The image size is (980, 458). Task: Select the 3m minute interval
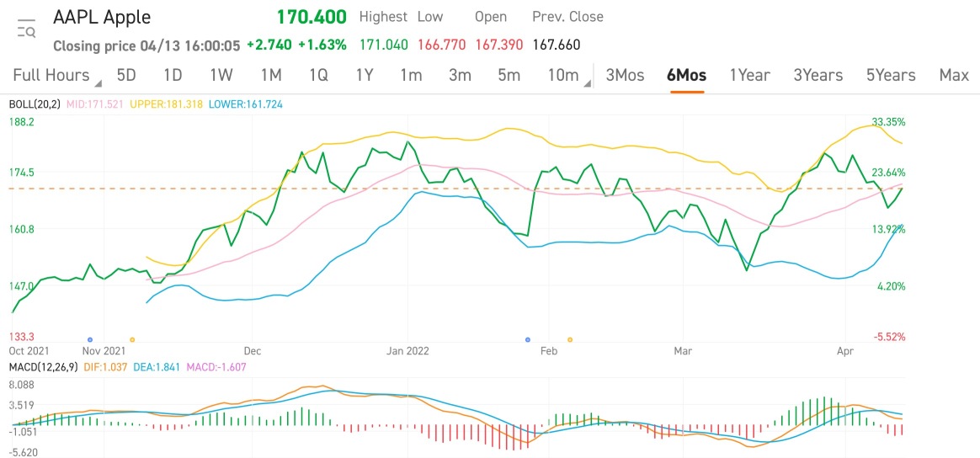pyautogui.click(x=460, y=75)
